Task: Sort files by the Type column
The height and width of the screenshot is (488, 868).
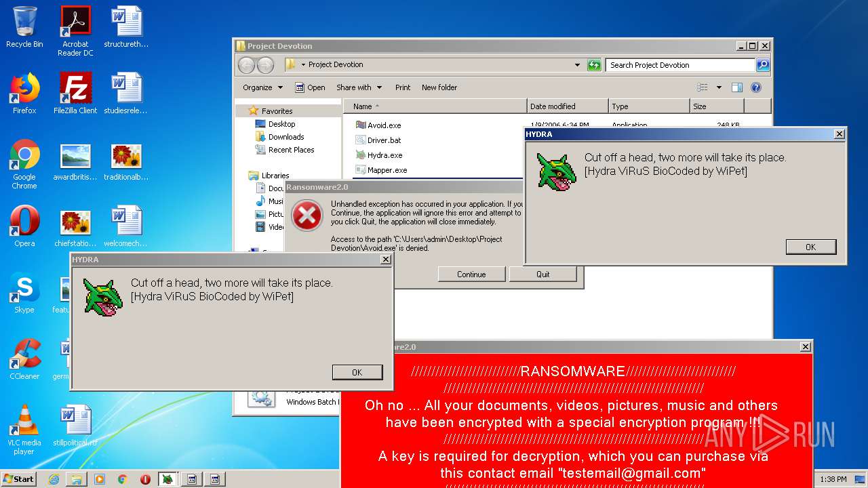Action: (x=649, y=106)
